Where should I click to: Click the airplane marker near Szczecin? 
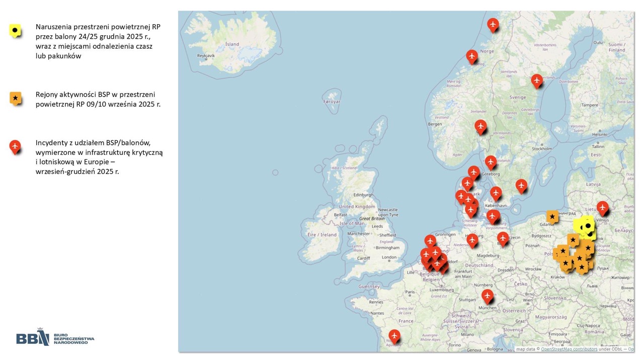point(503,238)
